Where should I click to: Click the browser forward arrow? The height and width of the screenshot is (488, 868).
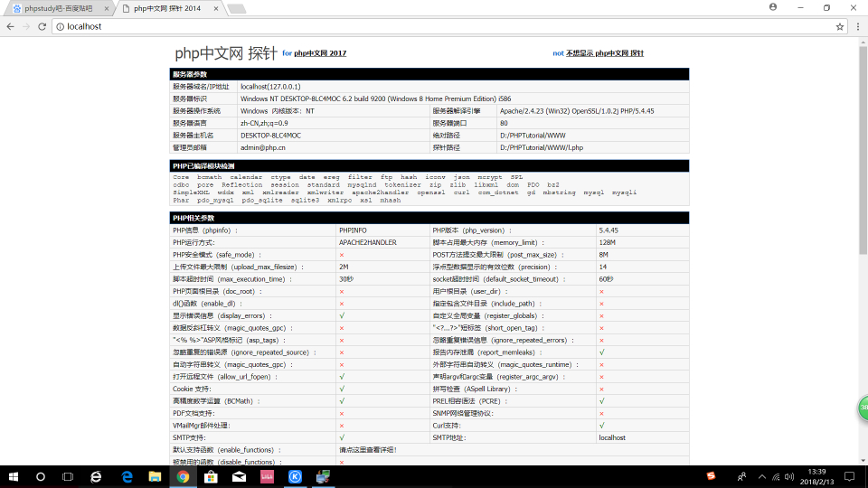26,26
